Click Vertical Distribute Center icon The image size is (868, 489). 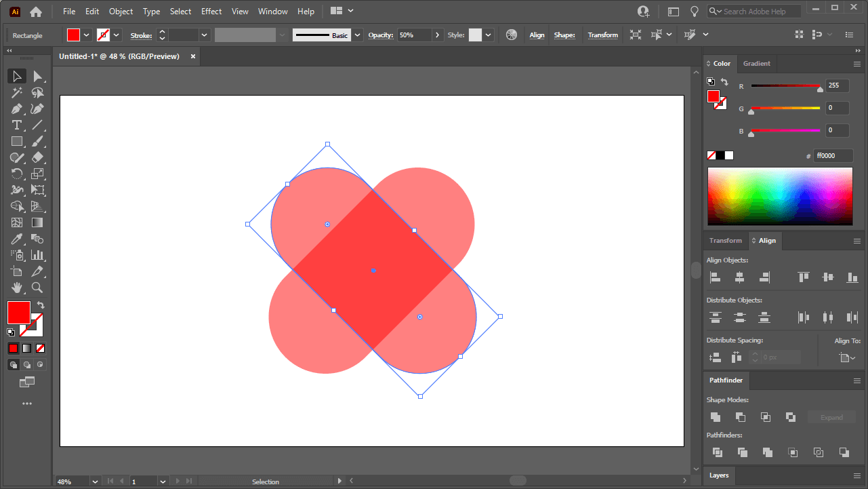740,317
